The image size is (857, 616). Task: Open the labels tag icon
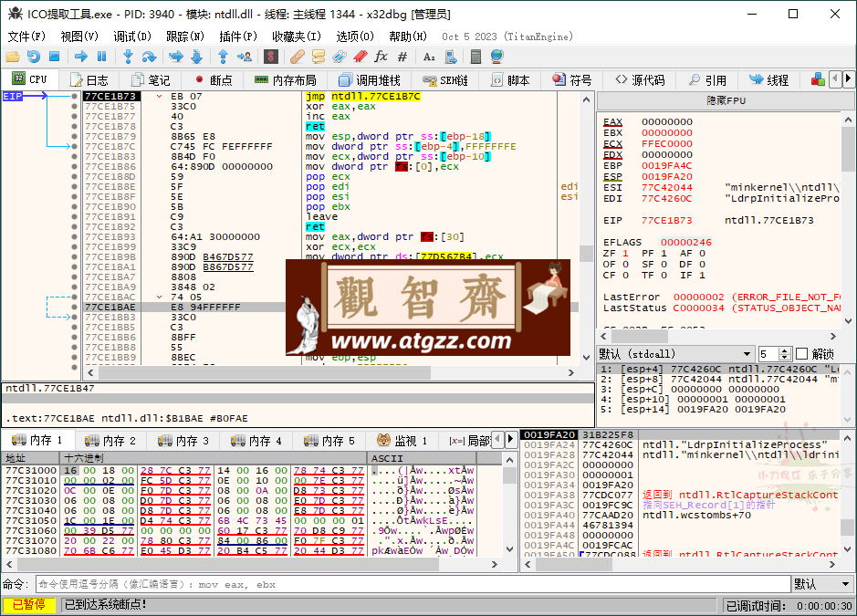click(x=339, y=57)
